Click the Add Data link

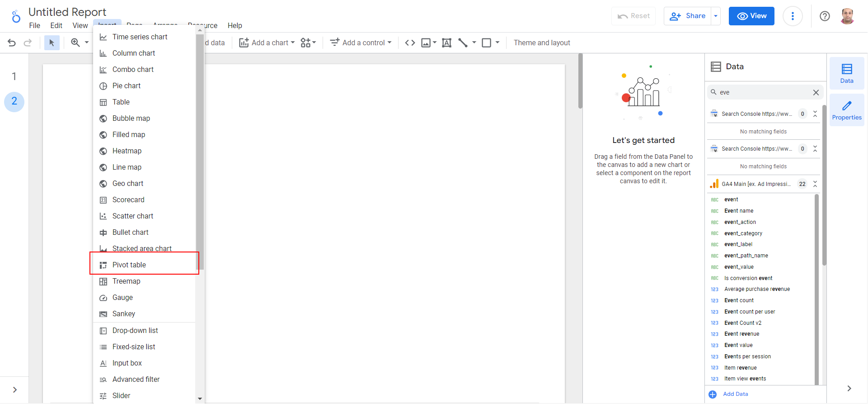click(736, 394)
